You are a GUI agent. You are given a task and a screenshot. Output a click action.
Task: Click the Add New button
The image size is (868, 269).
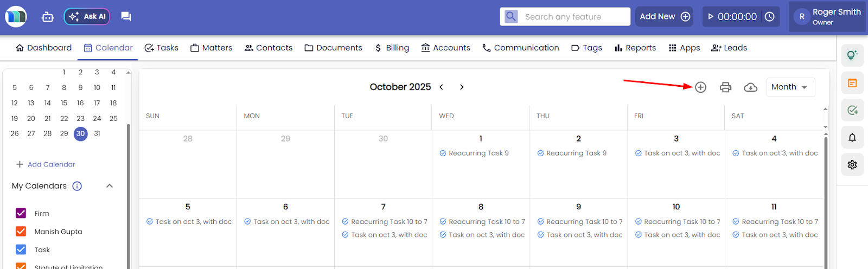pos(665,16)
